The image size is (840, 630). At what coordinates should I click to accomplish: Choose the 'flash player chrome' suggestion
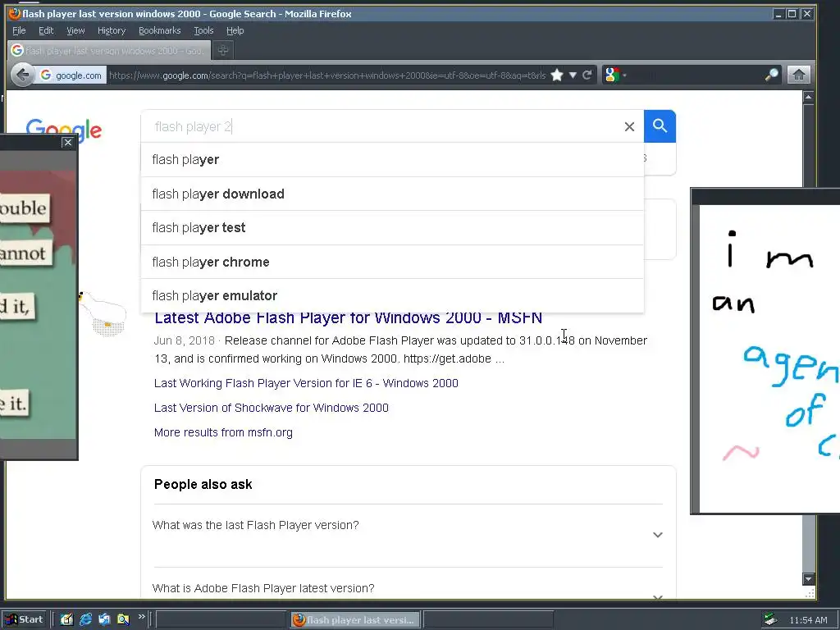click(x=392, y=262)
